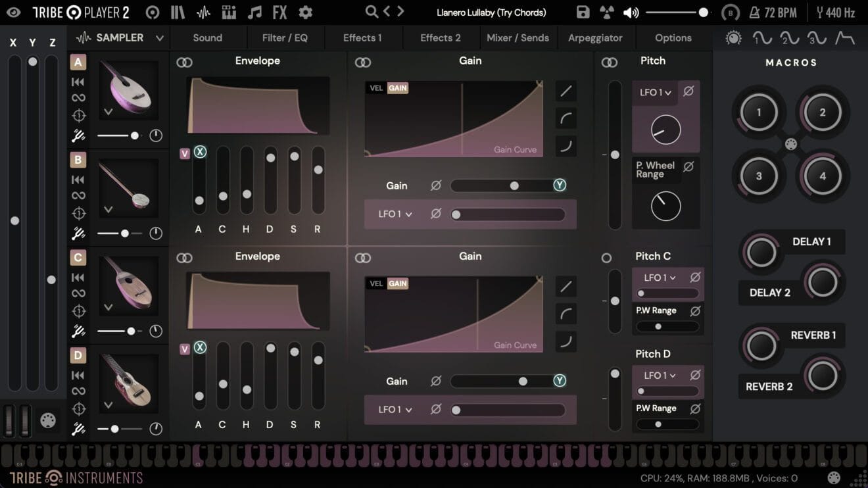Viewport: 868px width, 488px height.
Task: Click the save icon near the preset name
Action: tap(583, 12)
